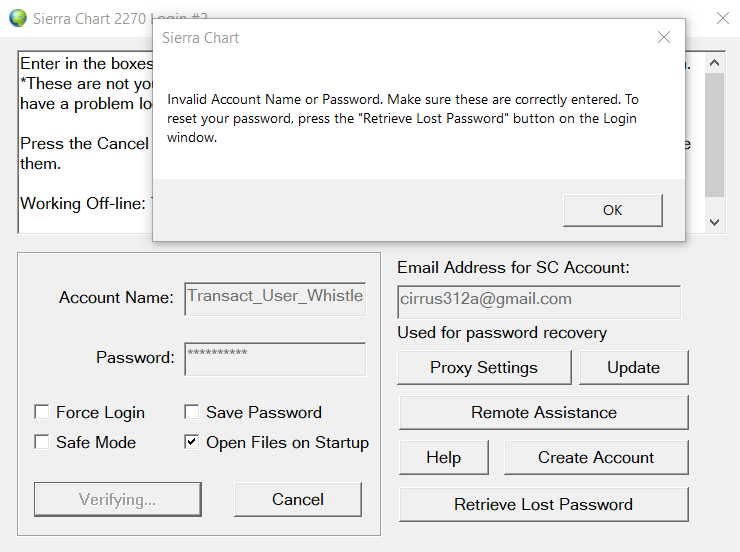Image resolution: width=740 pixels, height=552 pixels.
Task: Click the instructions scrollbar up arrow
Action: tap(715, 63)
